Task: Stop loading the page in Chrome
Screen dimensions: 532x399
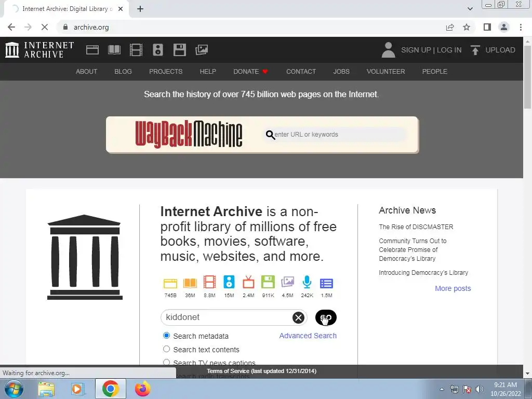Action: click(x=45, y=27)
